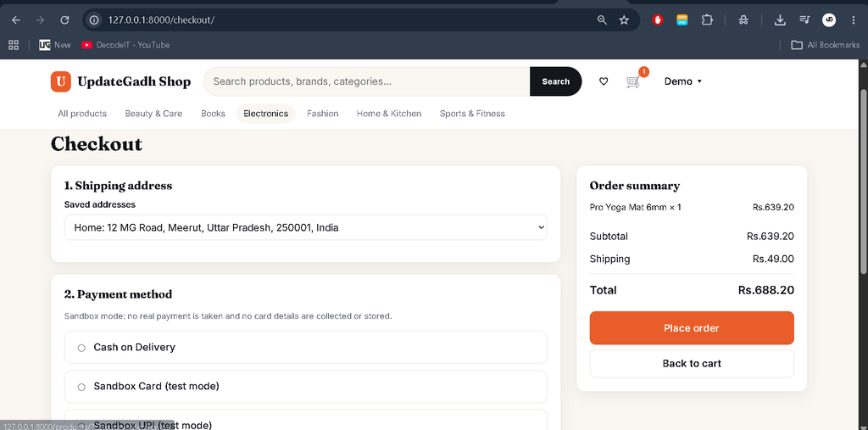Open the Sports & Fitness category
The width and height of the screenshot is (868, 430).
tap(472, 114)
